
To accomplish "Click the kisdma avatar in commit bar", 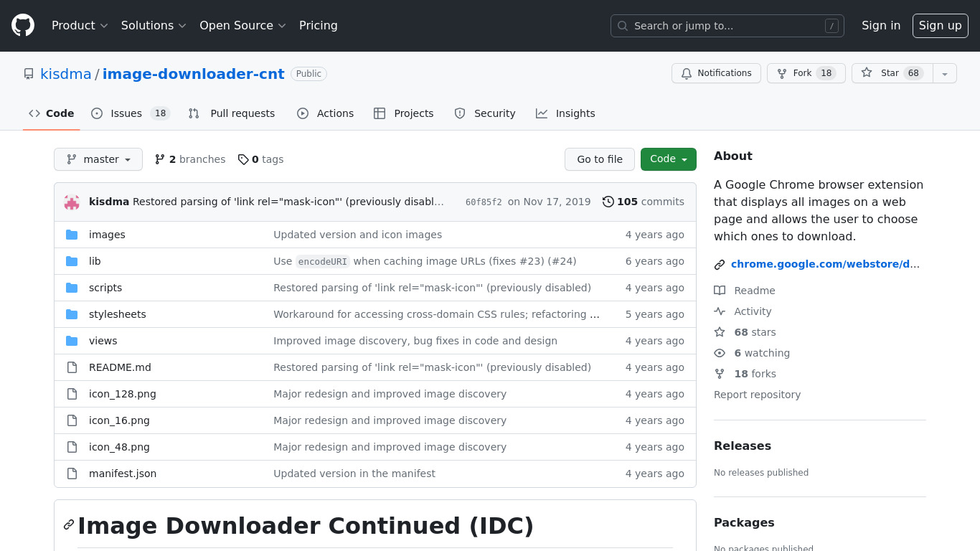I will (x=72, y=202).
